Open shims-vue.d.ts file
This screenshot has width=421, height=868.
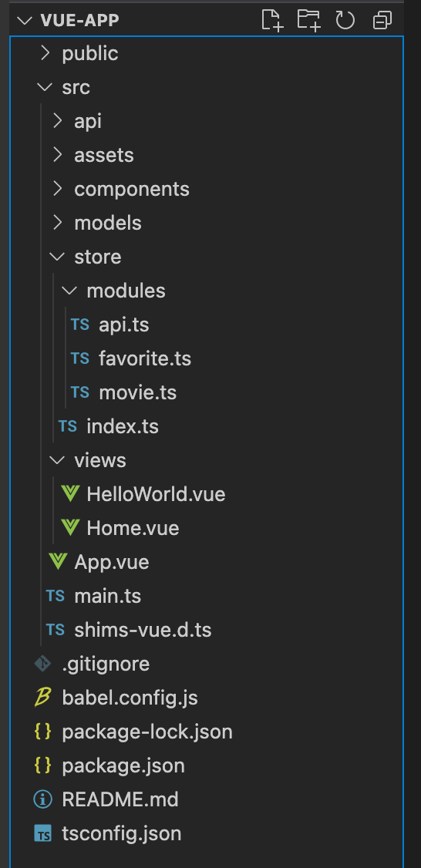tap(143, 630)
